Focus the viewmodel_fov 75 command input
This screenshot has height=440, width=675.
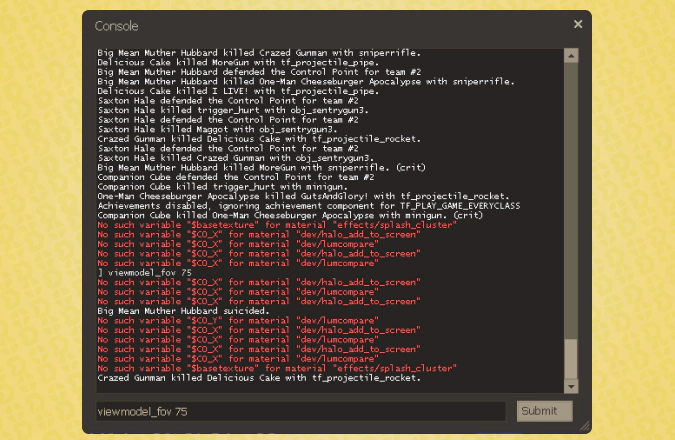(x=299, y=411)
